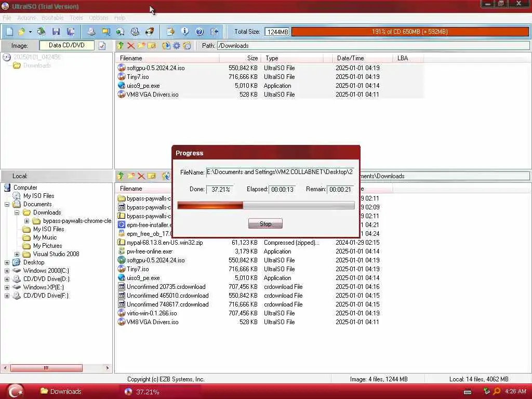This screenshot has width=532, height=399.
Task: Click the Rename icon in Local pane toolbar
Action: tap(152, 176)
